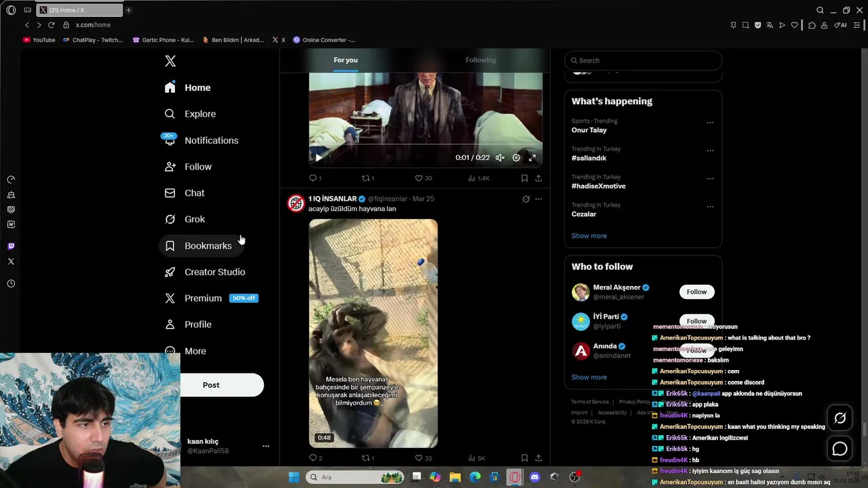Like chimpanzee post with 33 likes
The image size is (868, 488).
[x=423, y=458]
